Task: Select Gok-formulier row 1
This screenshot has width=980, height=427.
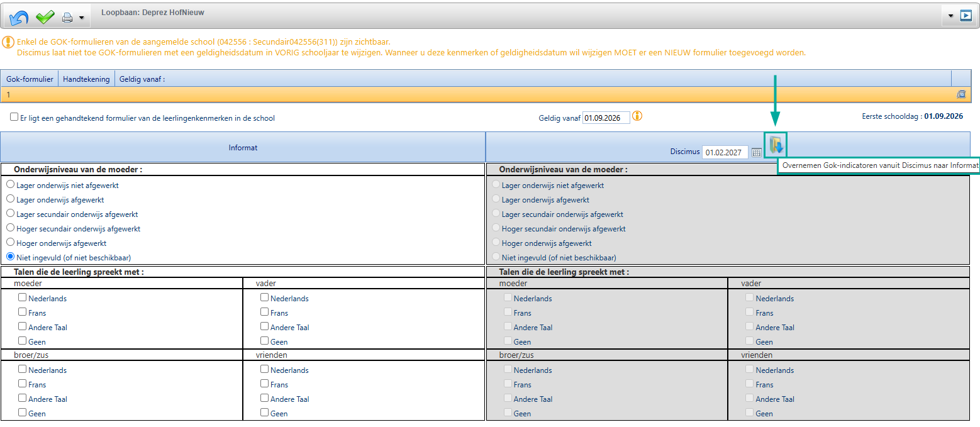Action: point(485,94)
